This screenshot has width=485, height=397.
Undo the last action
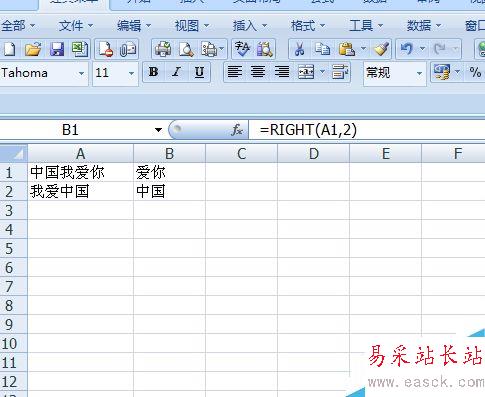tap(407, 50)
